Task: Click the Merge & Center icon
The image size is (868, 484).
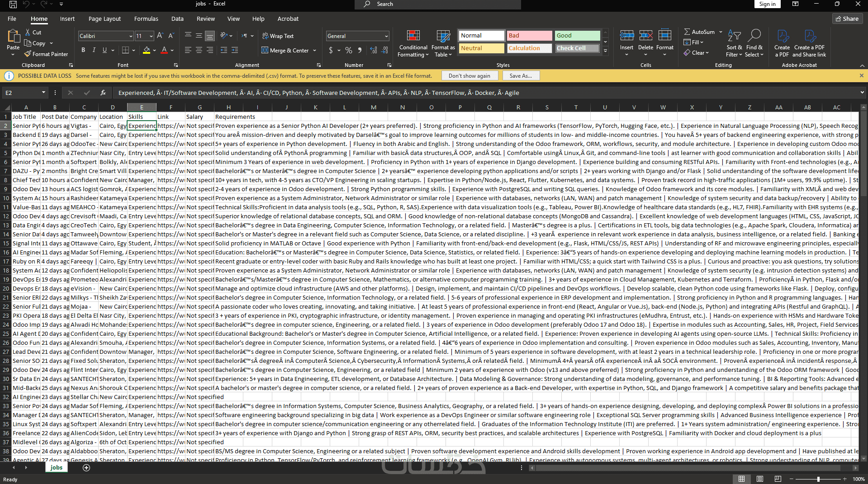Action: [265, 50]
